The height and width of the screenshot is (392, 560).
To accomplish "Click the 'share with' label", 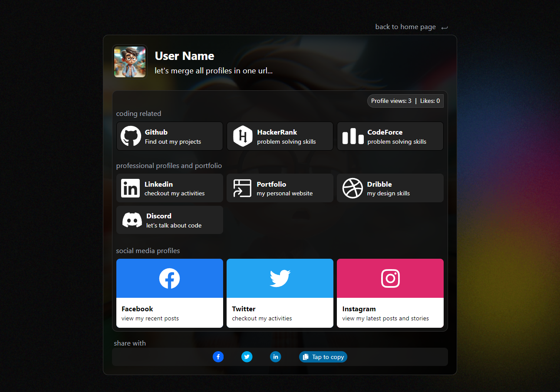I will [130, 343].
